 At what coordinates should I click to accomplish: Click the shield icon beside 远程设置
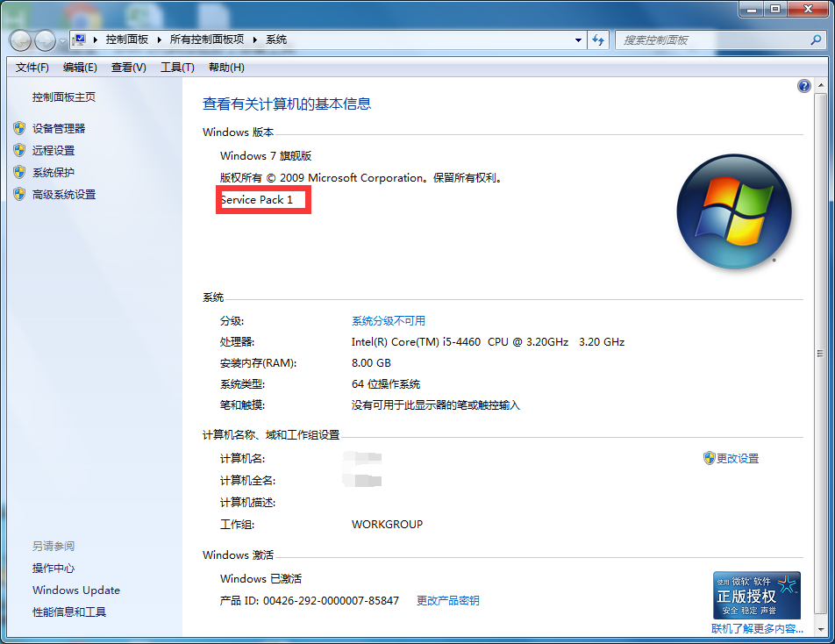[19, 150]
